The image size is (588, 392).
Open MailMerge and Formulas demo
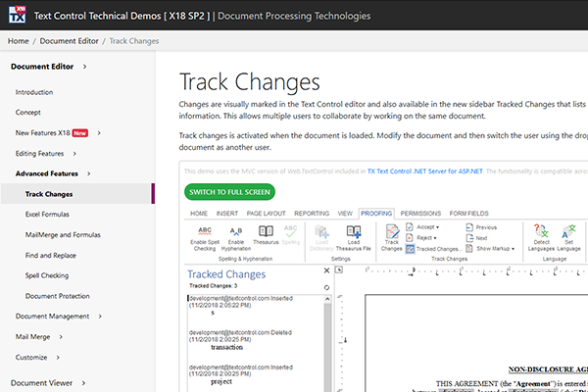click(x=63, y=235)
